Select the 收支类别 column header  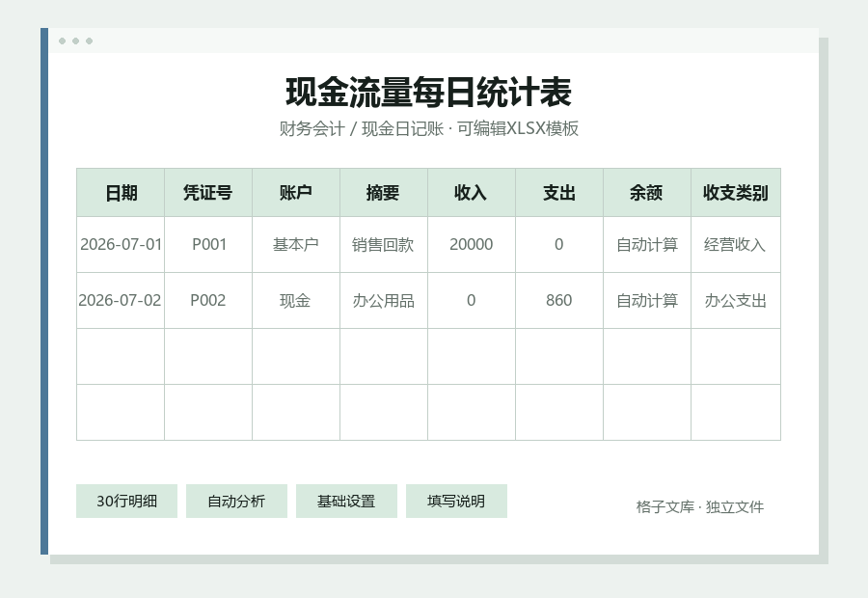(736, 193)
